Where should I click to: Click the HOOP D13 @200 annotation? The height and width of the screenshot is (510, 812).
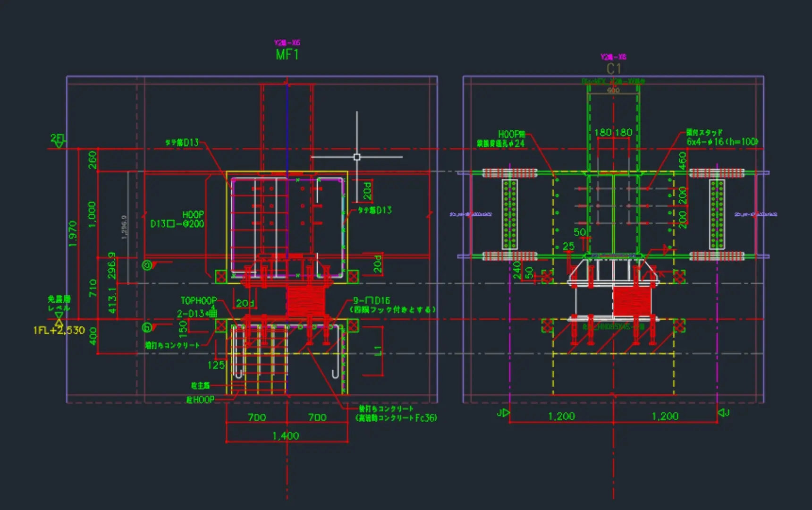pyautogui.click(x=178, y=220)
